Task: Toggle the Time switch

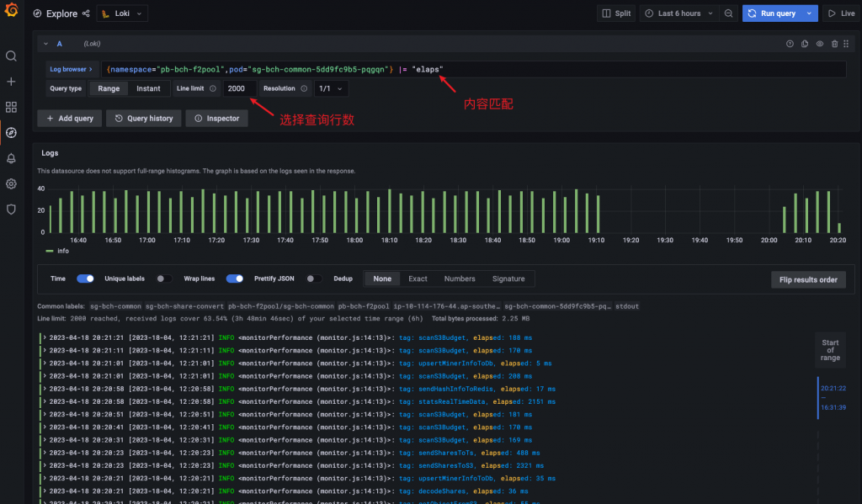Action: click(x=85, y=279)
